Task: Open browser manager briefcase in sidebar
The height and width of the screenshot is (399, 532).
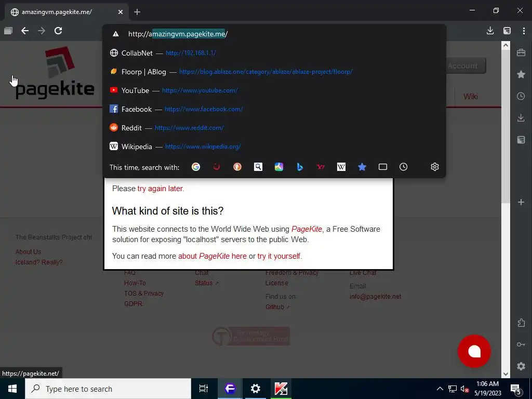Action: point(521,52)
